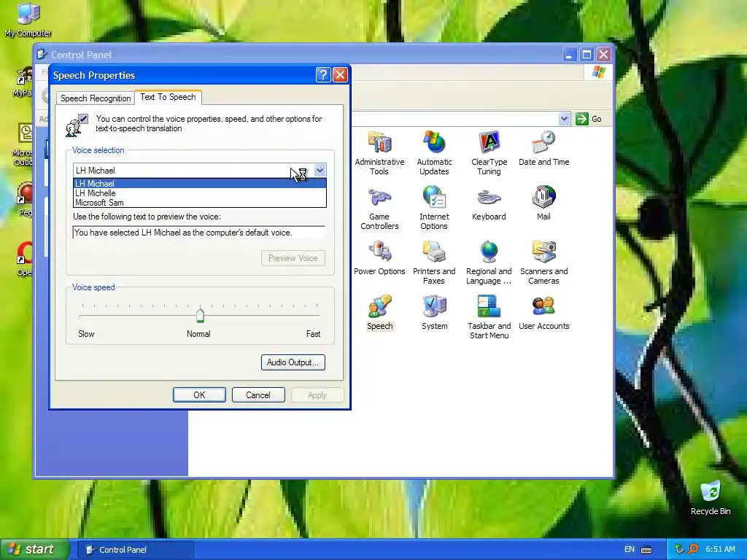Minimize the Control Panel window
This screenshot has height=560, width=747.
tap(569, 54)
